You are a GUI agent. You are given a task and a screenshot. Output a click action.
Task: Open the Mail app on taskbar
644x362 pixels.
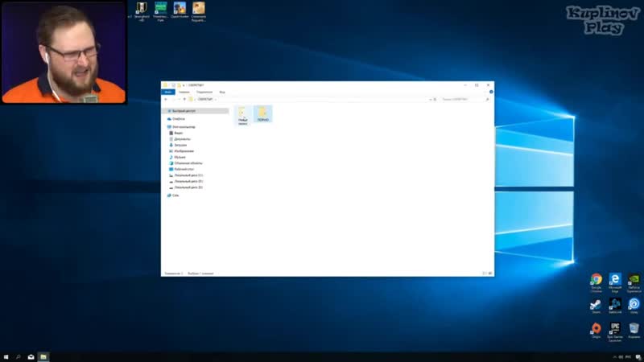point(31,356)
